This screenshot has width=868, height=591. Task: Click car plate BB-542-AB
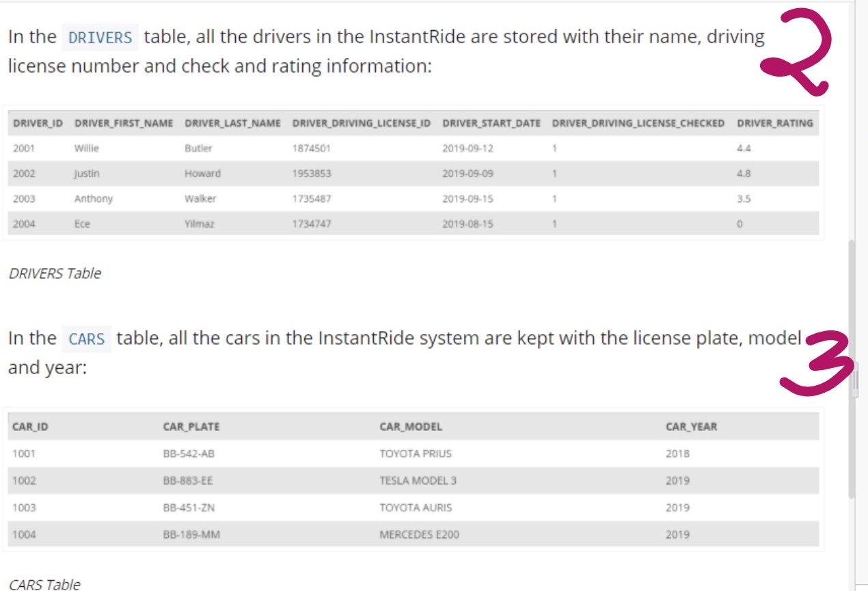[x=189, y=454]
